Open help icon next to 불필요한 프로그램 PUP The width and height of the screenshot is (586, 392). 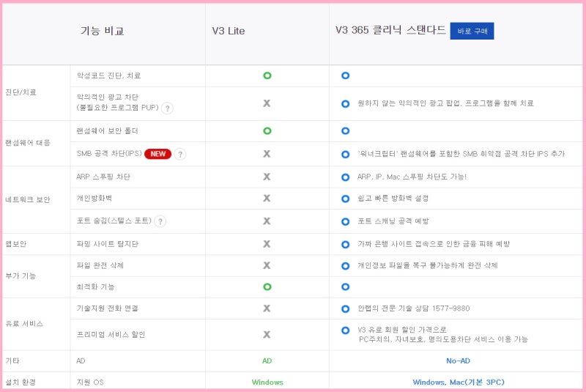(x=168, y=108)
